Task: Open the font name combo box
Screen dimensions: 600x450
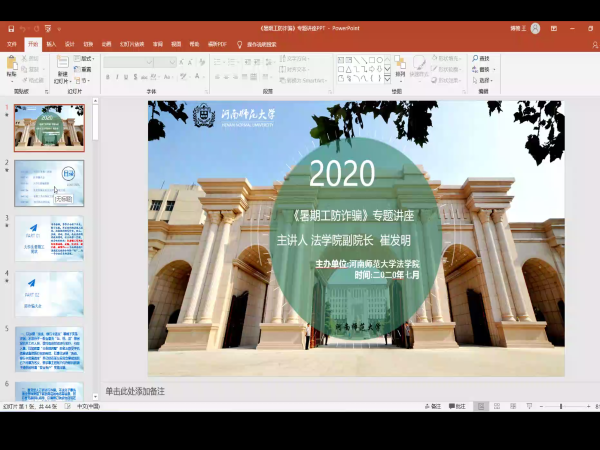Action: 129,62
